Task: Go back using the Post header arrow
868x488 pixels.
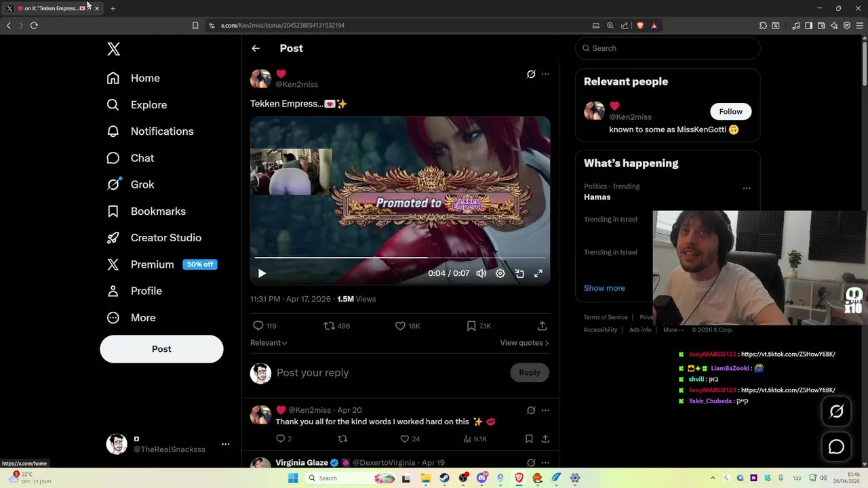Action: (x=256, y=48)
